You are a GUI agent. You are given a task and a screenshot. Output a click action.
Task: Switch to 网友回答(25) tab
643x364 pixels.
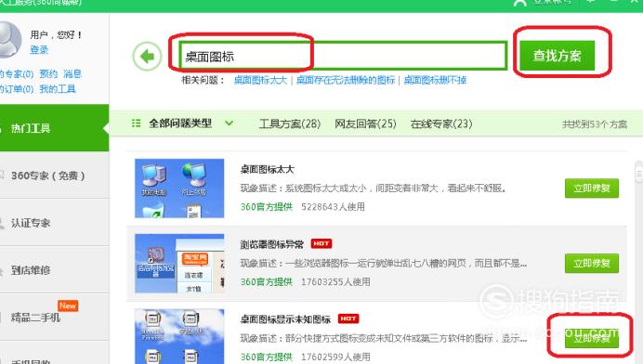(x=365, y=123)
